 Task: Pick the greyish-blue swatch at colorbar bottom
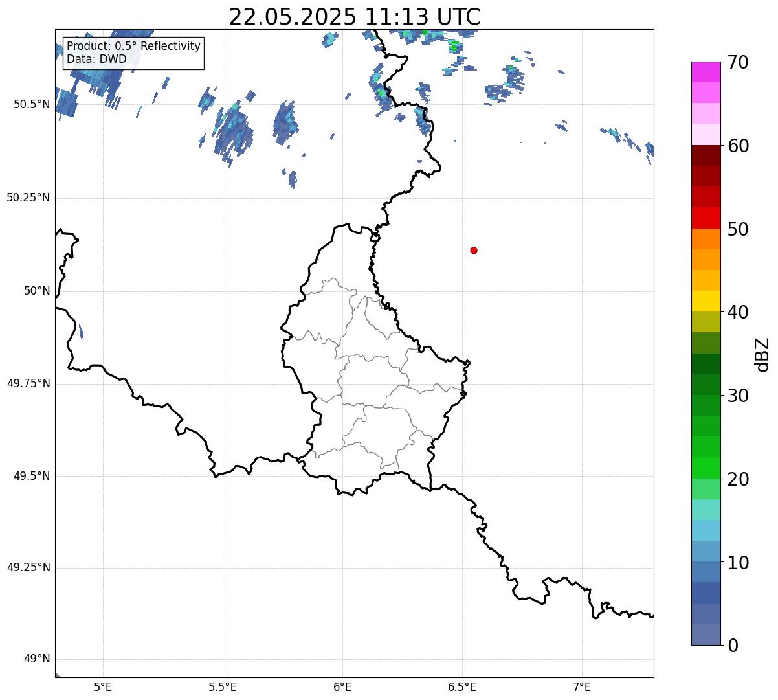(x=706, y=635)
